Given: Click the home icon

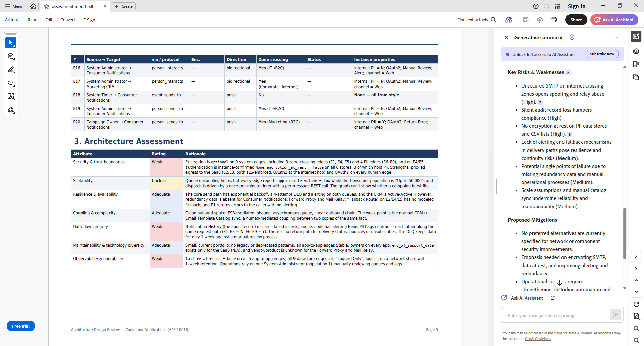Looking at the screenshot, I should (x=33, y=6).
